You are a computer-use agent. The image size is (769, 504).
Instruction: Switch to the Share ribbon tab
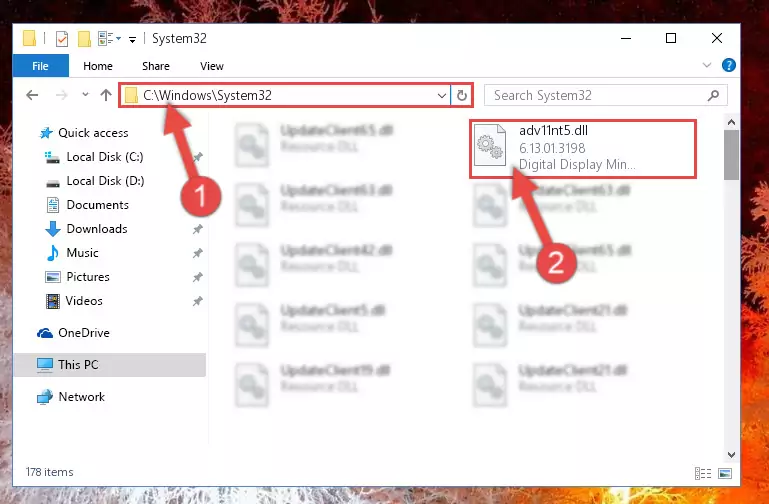point(156,66)
